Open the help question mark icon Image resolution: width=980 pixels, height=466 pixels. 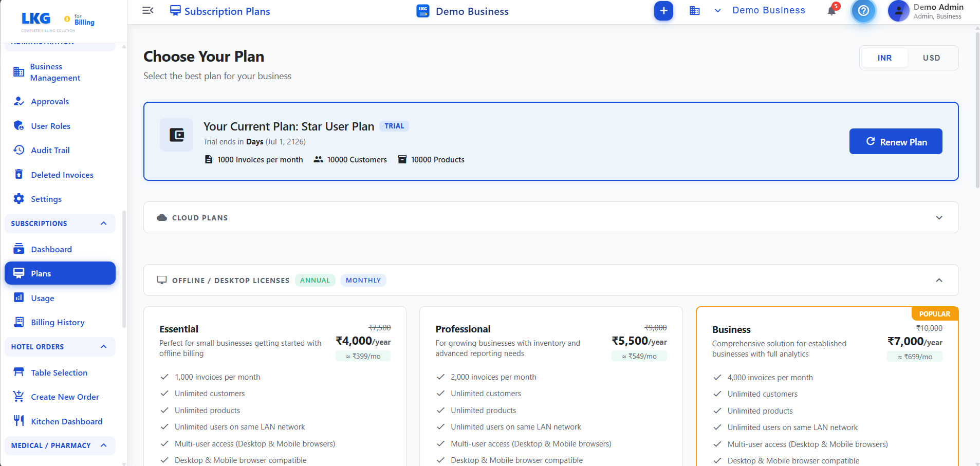click(x=863, y=11)
